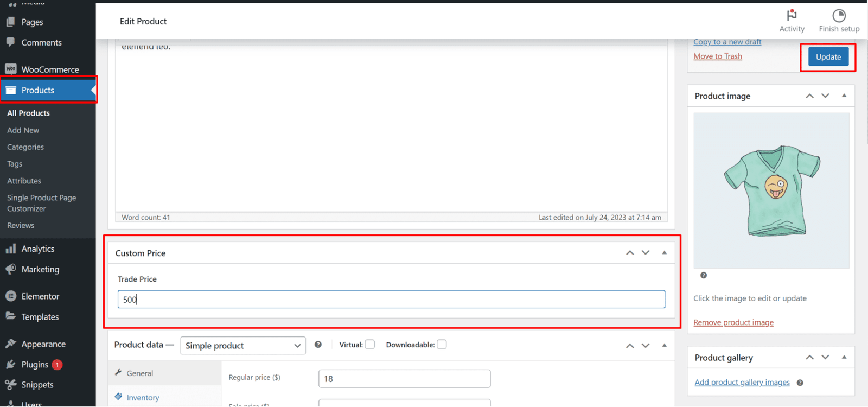Toggle the Product image panel triangle

pyautogui.click(x=844, y=96)
